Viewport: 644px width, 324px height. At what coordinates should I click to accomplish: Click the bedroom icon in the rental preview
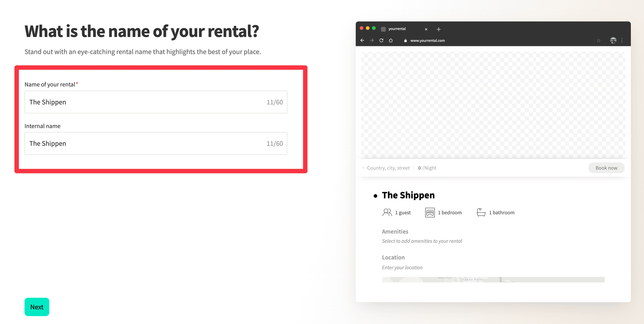[x=430, y=212]
